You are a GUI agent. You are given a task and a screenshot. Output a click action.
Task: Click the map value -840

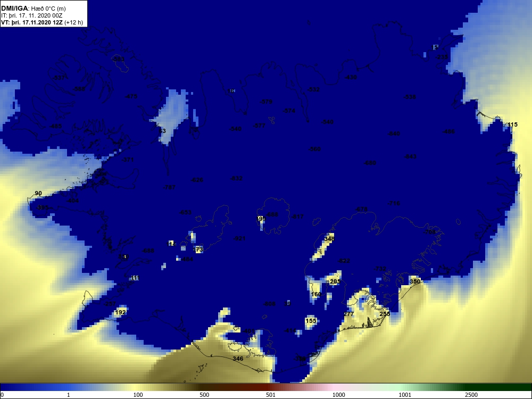tap(394, 134)
